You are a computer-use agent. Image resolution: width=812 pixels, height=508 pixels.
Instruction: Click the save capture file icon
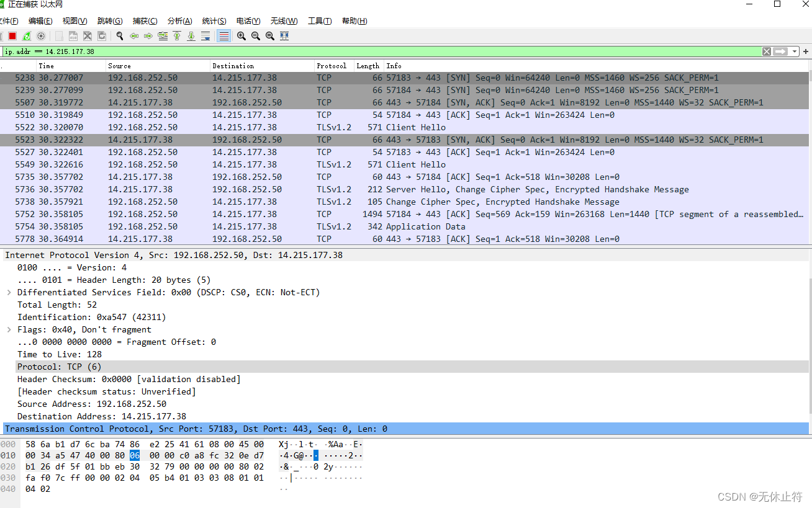click(x=73, y=36)
